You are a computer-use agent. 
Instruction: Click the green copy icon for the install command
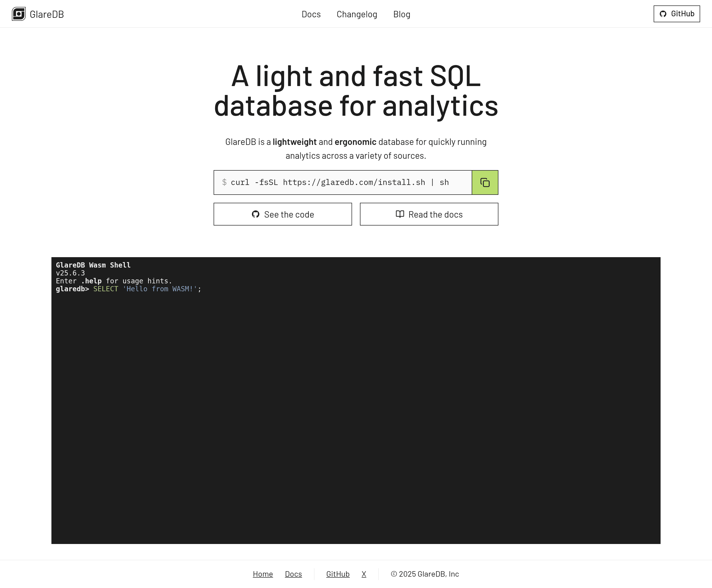click(x=485, y=182)
